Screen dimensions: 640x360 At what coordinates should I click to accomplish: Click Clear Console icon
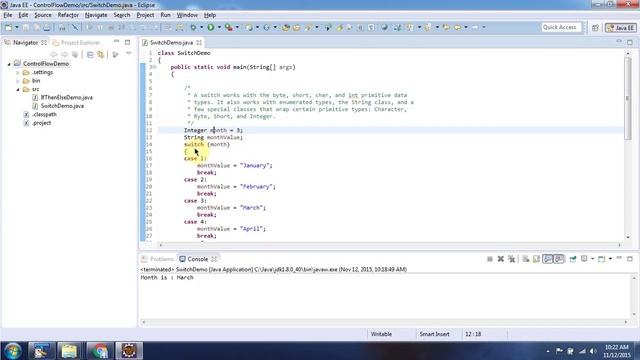pos(526,259)
